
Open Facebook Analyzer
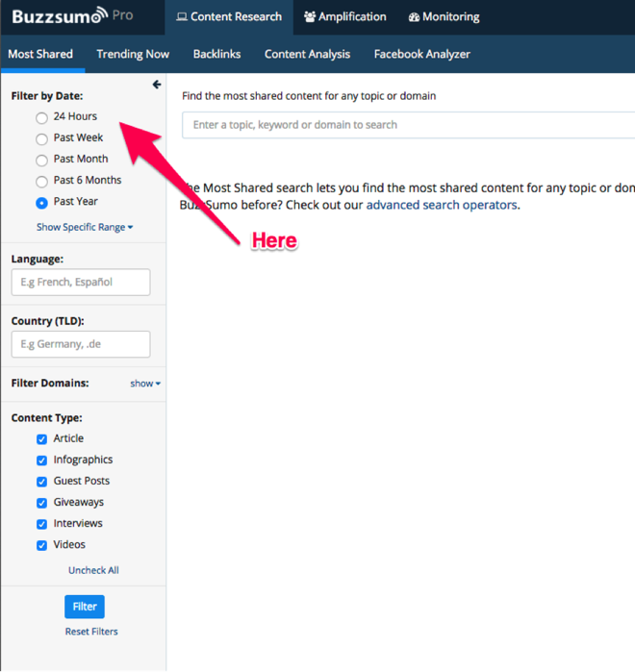pos(422,54)
